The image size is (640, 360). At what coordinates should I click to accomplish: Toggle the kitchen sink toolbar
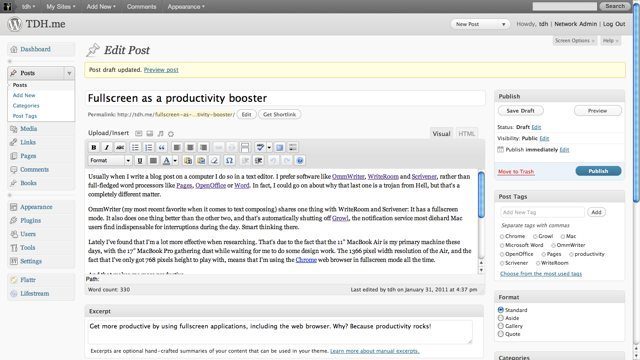(x=293, y=147)
